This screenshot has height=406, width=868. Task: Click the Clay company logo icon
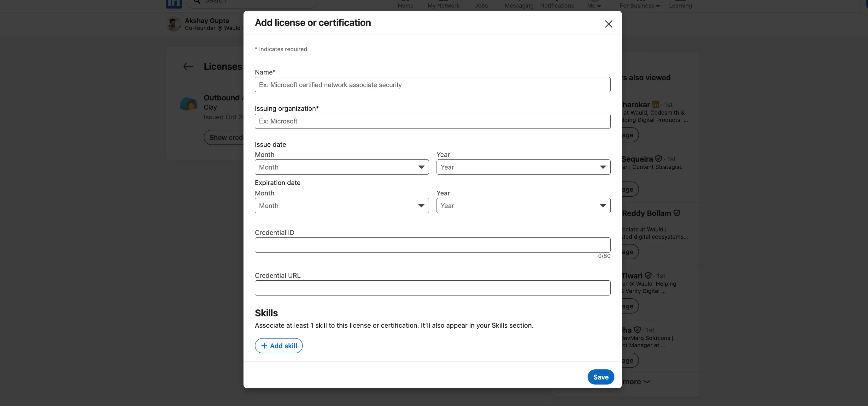(x=188, y=104)
